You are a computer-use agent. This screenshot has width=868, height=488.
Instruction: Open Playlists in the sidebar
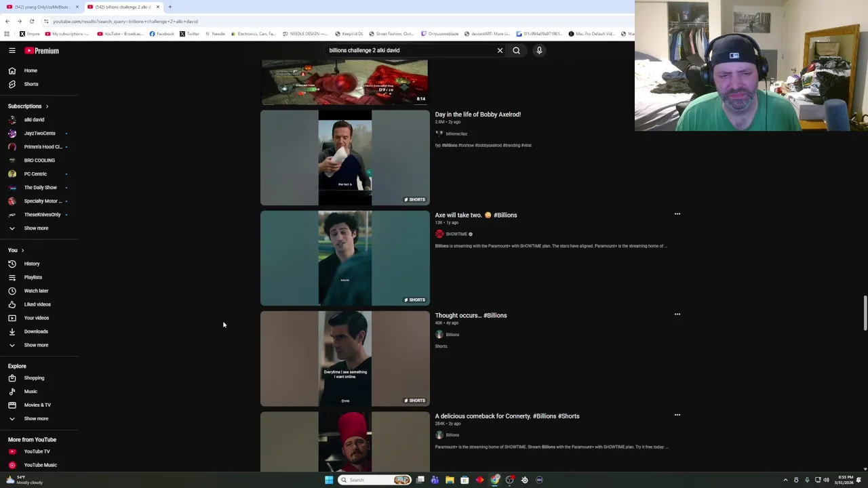33,277
